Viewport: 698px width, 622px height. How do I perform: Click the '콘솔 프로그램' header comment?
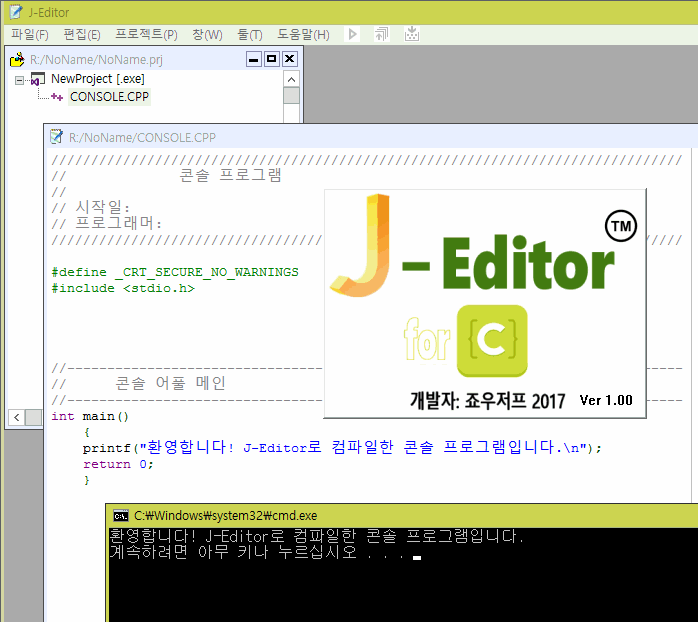(x=230, y=175)
